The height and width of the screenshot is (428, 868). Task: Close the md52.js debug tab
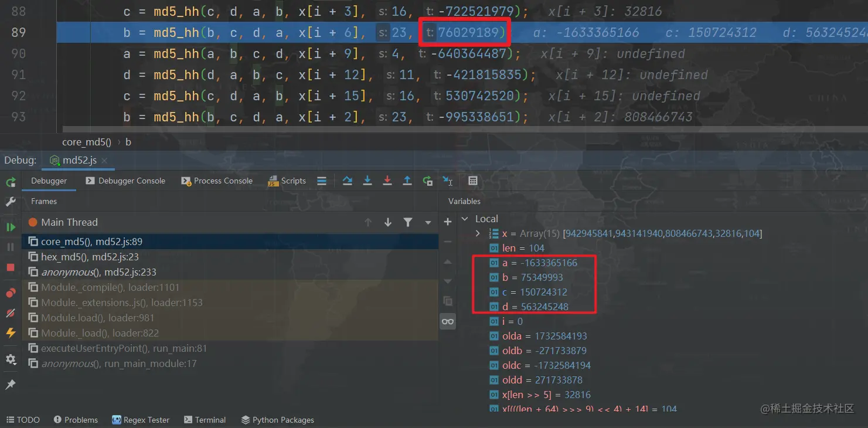(104, 161)
